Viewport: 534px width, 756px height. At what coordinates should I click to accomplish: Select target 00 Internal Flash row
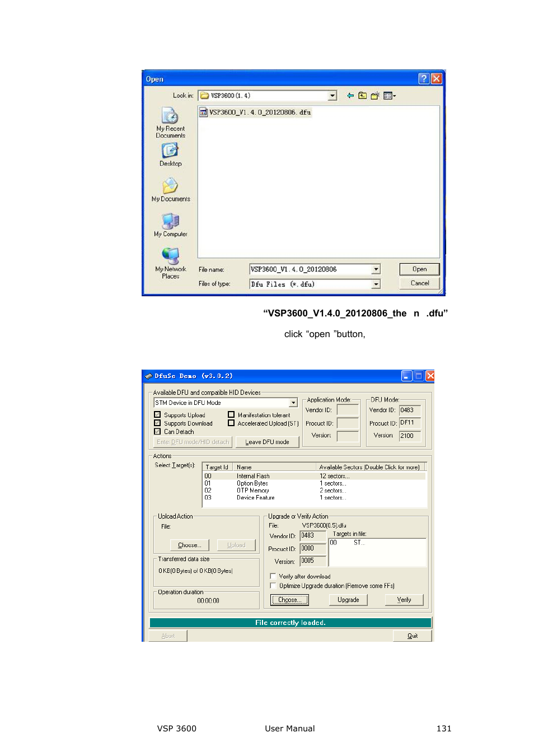pyautogui.click(x=314, y=476)
